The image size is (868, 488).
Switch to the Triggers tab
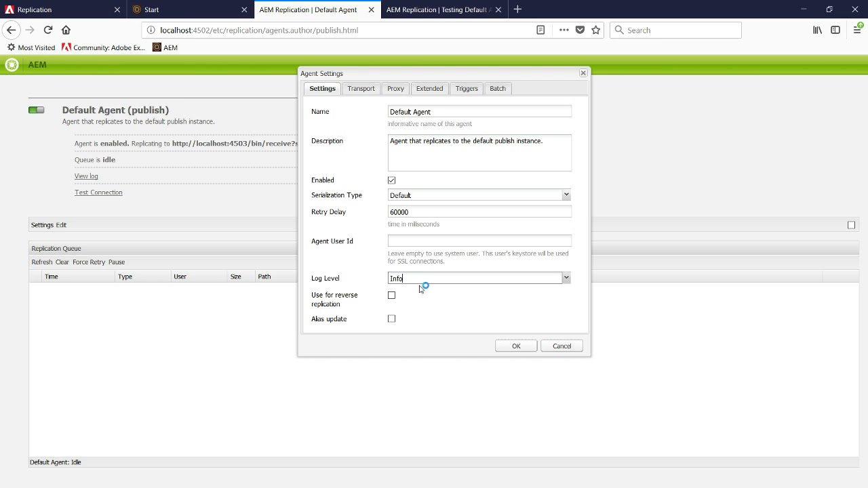tap(467, 88)
